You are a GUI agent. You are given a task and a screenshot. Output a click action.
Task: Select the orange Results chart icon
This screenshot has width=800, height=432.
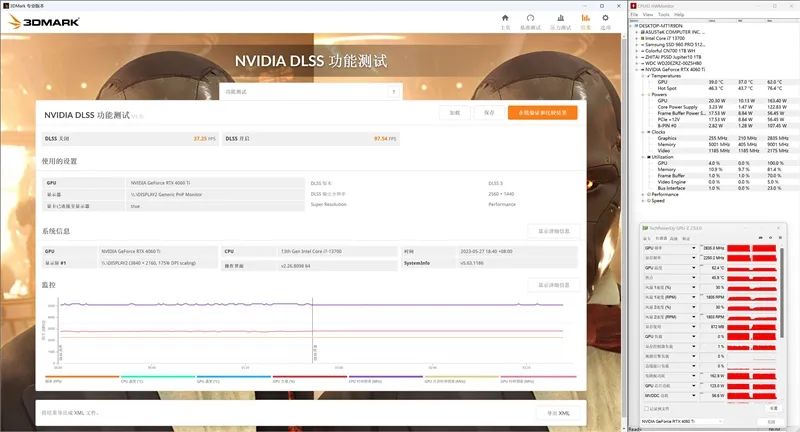[585, 18]
